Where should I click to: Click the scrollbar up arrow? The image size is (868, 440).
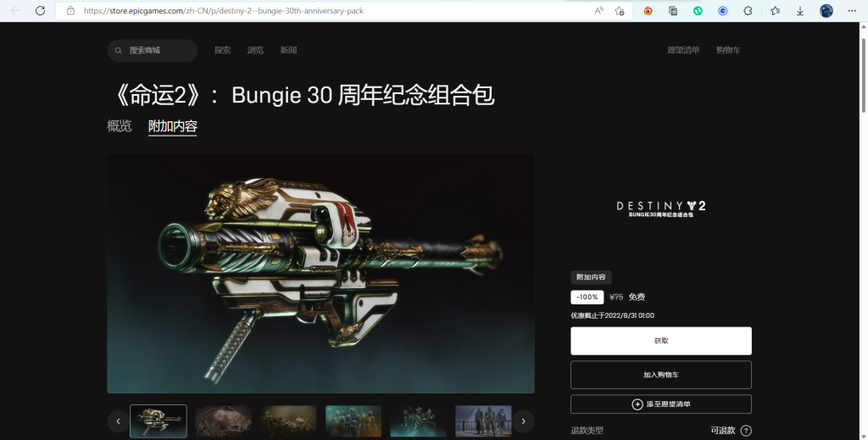coord(864,28)
